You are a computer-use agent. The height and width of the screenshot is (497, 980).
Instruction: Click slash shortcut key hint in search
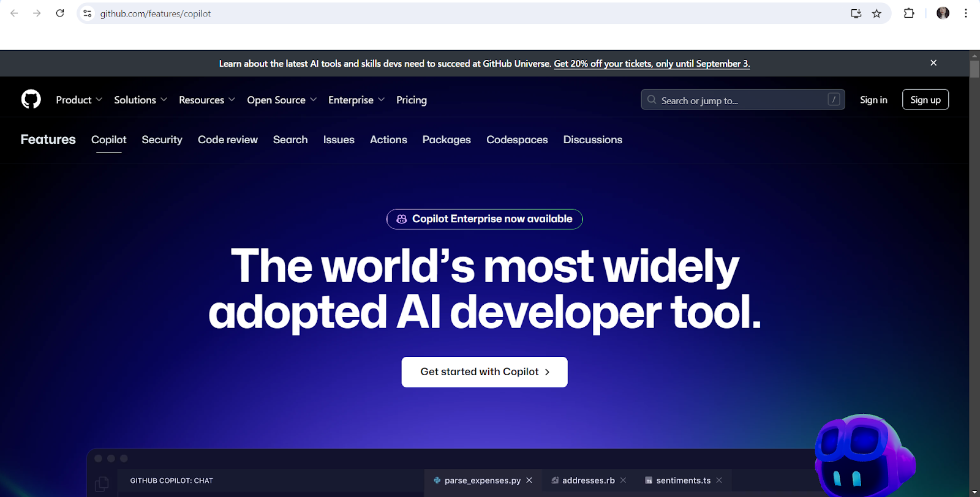(x=834, y=99)
